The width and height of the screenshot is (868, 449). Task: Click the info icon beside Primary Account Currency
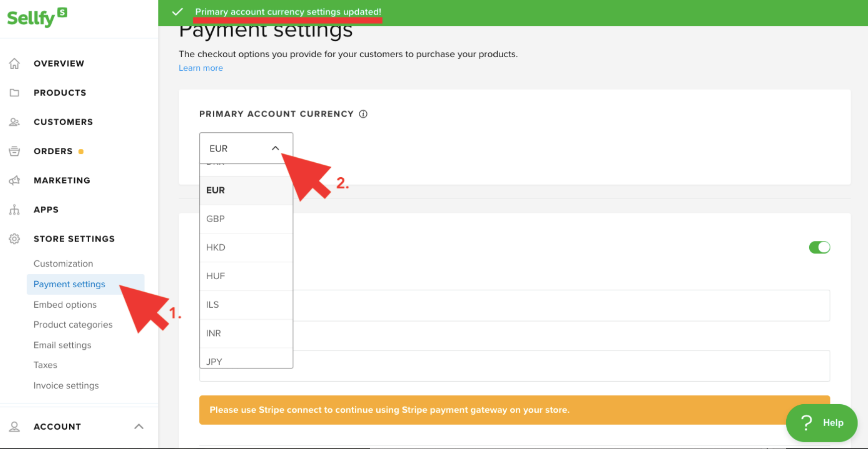point(363,114)
